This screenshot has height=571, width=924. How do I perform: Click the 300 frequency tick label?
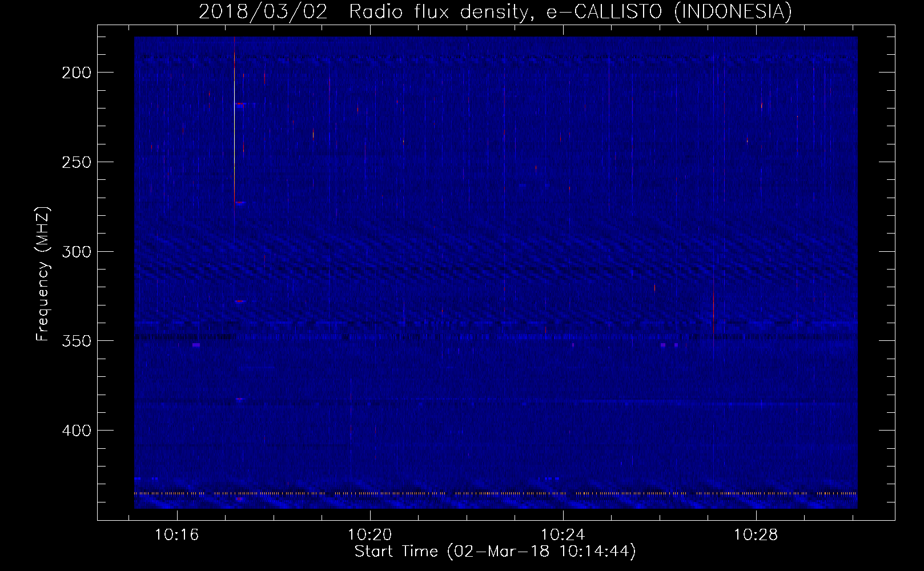tap(76, 252)
